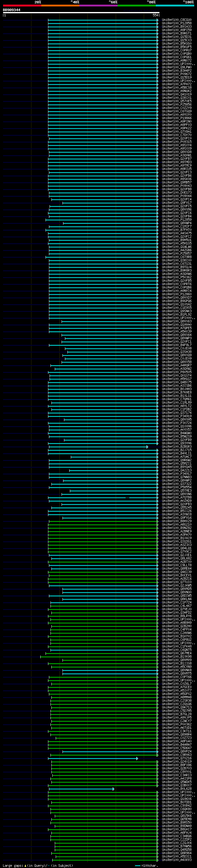Image resolution: width=197 pixels, height=868 pixels.
Task: Open hit UniRef100_Q7X8A1
Action: [176, 132]
